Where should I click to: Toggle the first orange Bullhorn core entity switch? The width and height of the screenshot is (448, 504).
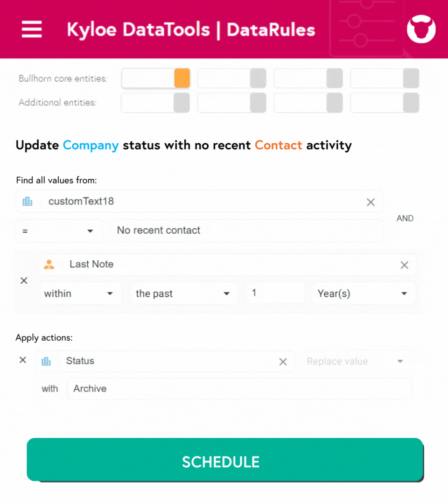coord(156,78)
